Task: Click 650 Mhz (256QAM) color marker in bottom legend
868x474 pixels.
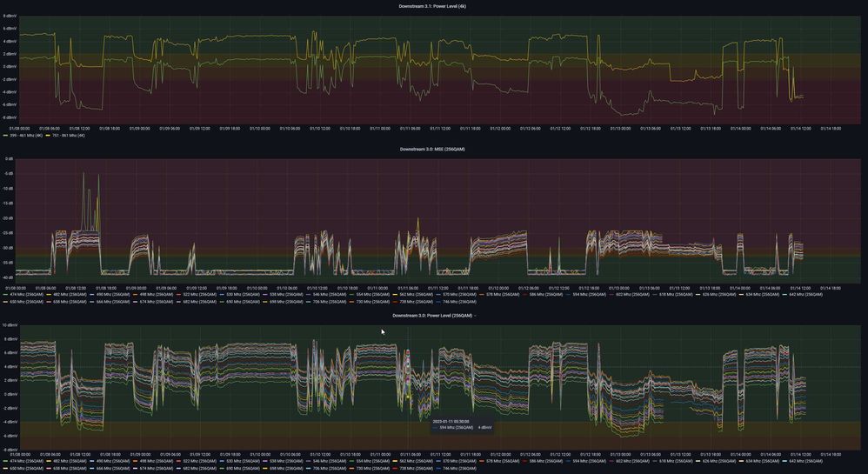Action: 5,469
